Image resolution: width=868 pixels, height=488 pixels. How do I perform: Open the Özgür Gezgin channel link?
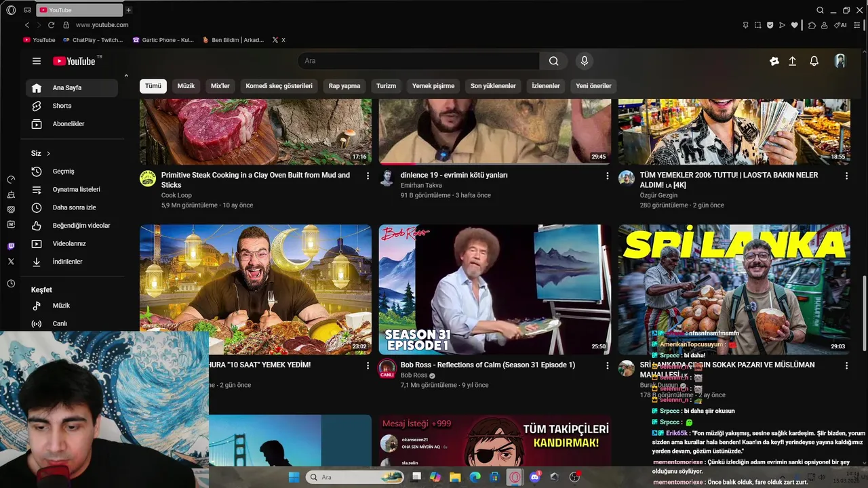(658, 195)
